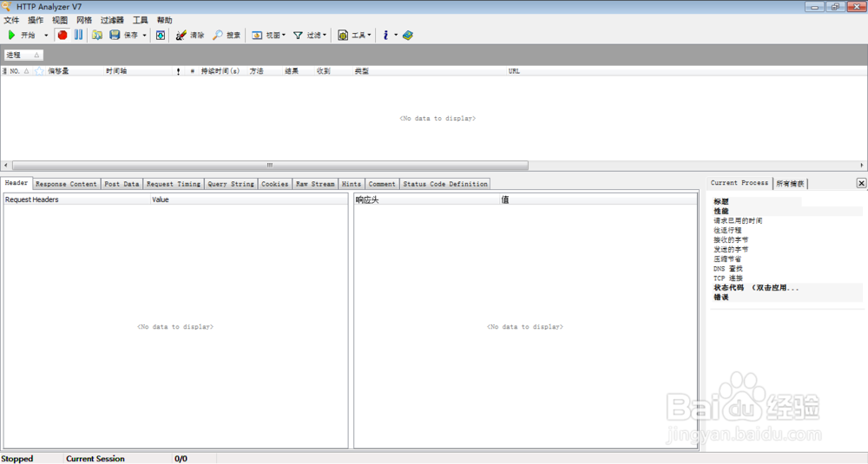Toggle auto-scroll icon with the down arrow
This screenshot has height=464, width=868.
pyautogui.click(x=160, y=35)
